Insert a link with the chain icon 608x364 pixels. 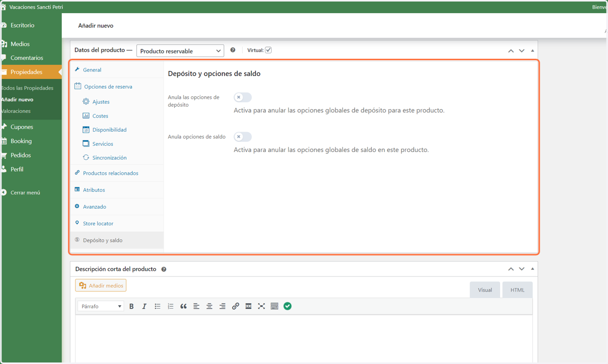click(236, 306)
